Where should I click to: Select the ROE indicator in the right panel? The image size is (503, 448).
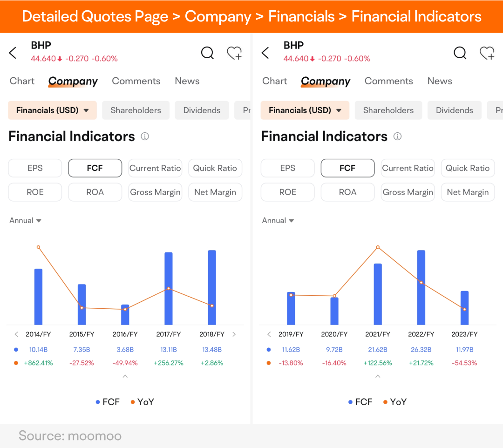click(x=288, y=192)
